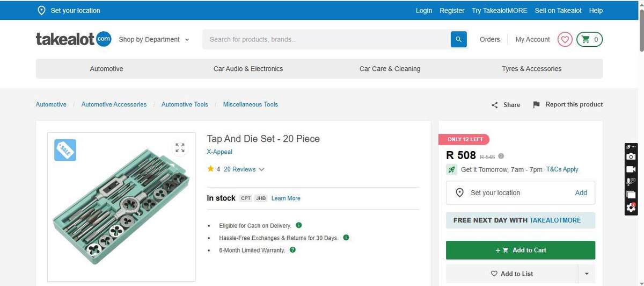Click the CPT warehouse tag
Screen dimensions: 644x286
(x=246, y=198)
